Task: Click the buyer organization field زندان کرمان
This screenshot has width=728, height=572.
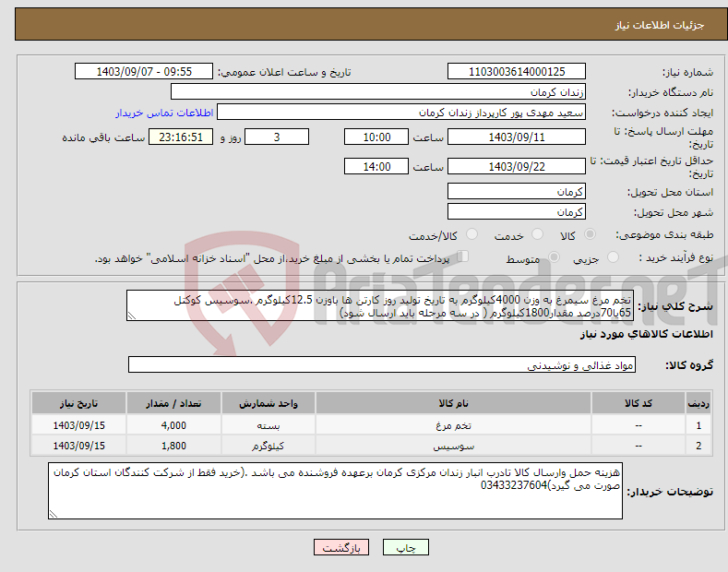Action: tap(378, 92)
